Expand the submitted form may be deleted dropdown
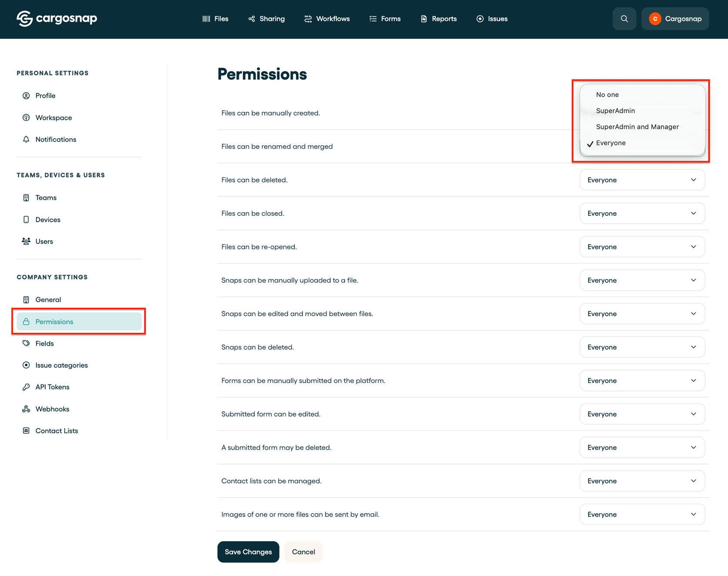This screenshot has height=576, width=728. point(642,448)
